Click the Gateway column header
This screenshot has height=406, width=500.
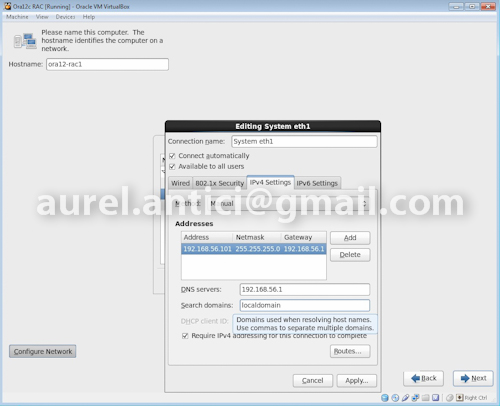[303, 237]
